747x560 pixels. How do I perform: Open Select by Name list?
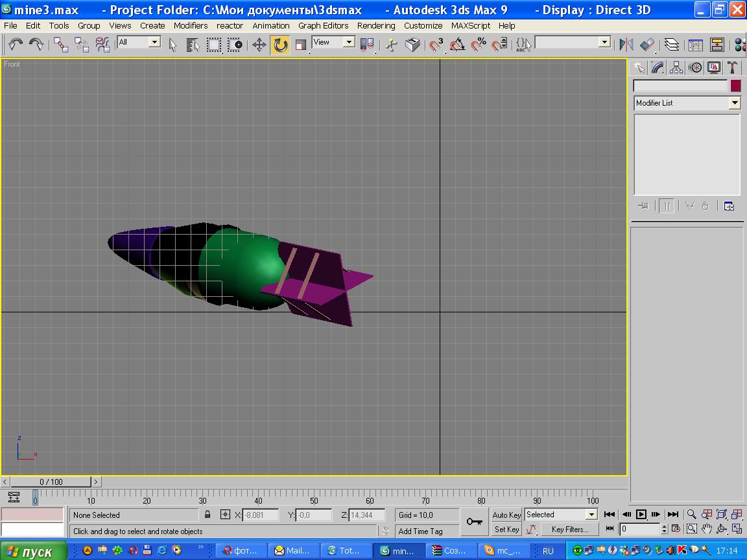[x=193, y=45]
